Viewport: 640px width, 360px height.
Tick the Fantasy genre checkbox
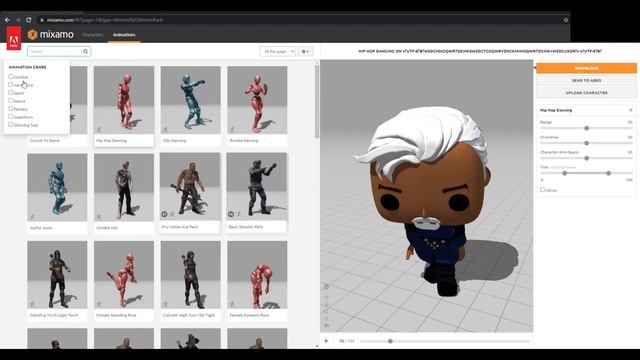coord(11,109)
